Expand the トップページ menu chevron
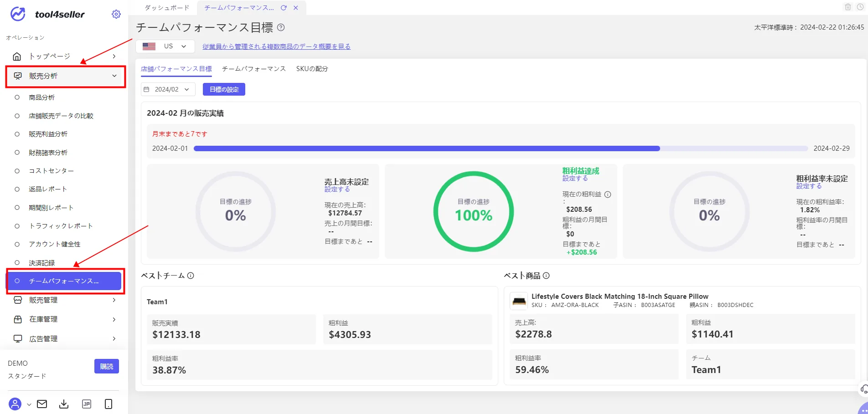Screen dimensions: 868x414 pyautogui.click(x=114, y=56)
